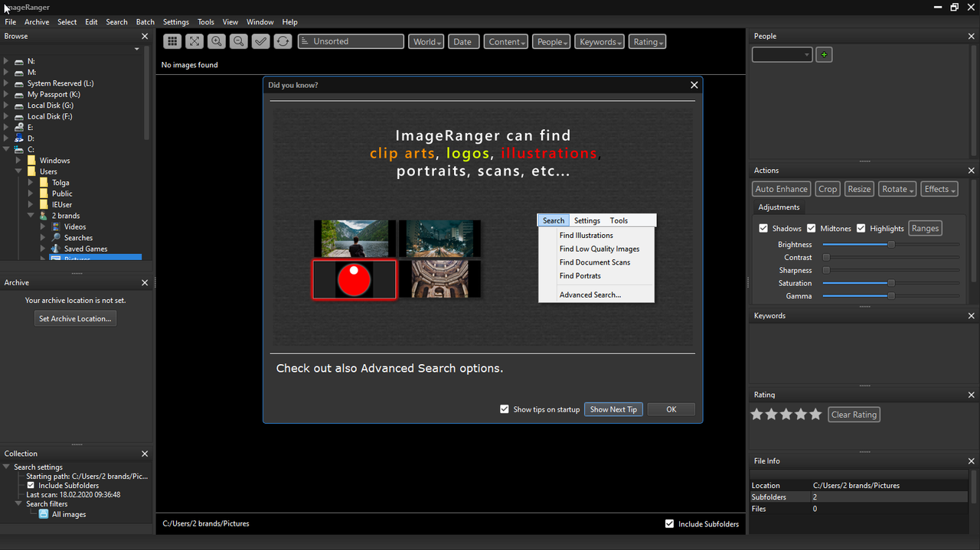Viewport: 980px width, 550px height.
Task: Click the Resize button
Action: 859,189
